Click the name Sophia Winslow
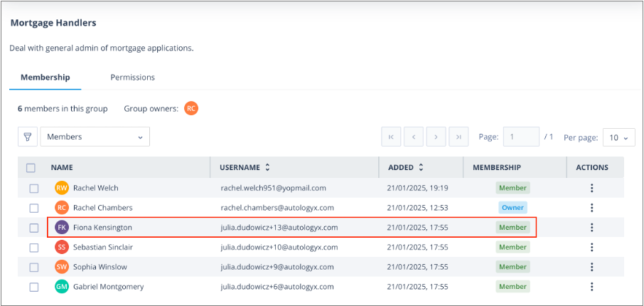The width and height of the screenshot is (644, 306). coord(100,267)
